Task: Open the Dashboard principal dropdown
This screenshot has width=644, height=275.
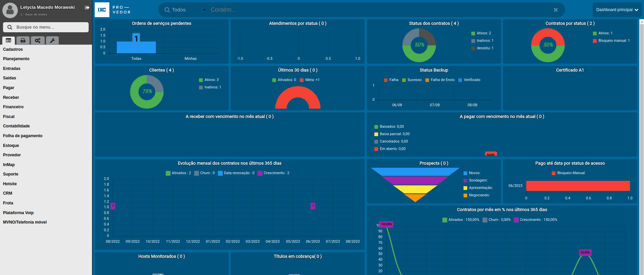Action: point(617,10)
